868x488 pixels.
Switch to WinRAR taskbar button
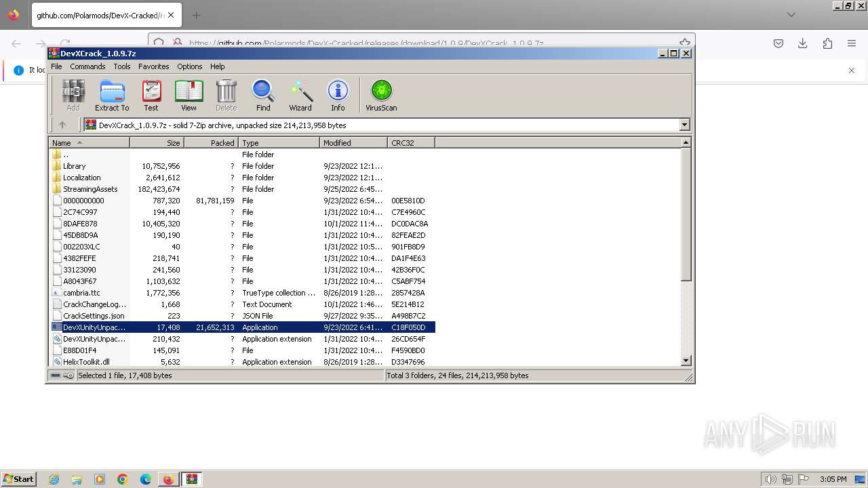click(192, 479)
